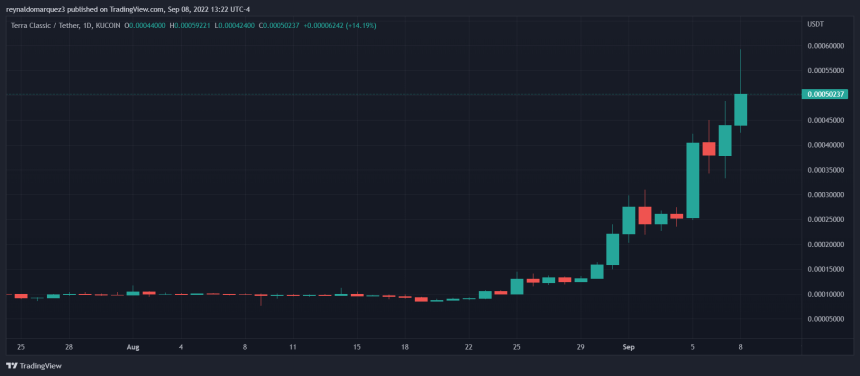Click the 0.00015000 price axis label
This screenshot has width=860, height=376.
tap(825, 269)
